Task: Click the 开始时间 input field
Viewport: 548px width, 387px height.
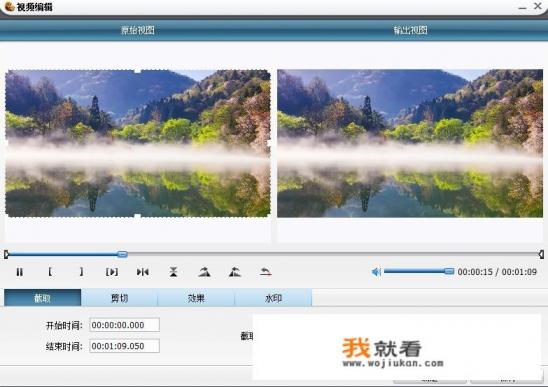Action: click(x=125, y=325)
